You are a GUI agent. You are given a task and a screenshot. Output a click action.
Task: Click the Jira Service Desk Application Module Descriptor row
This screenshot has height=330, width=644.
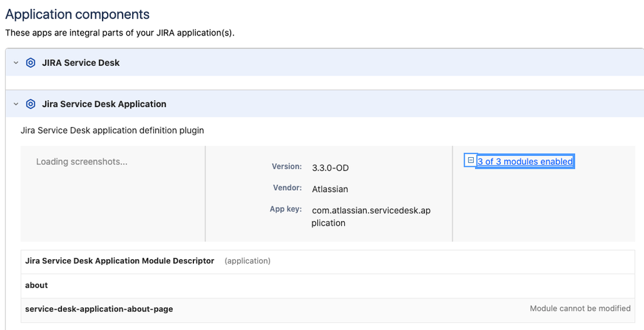[120, 261]
